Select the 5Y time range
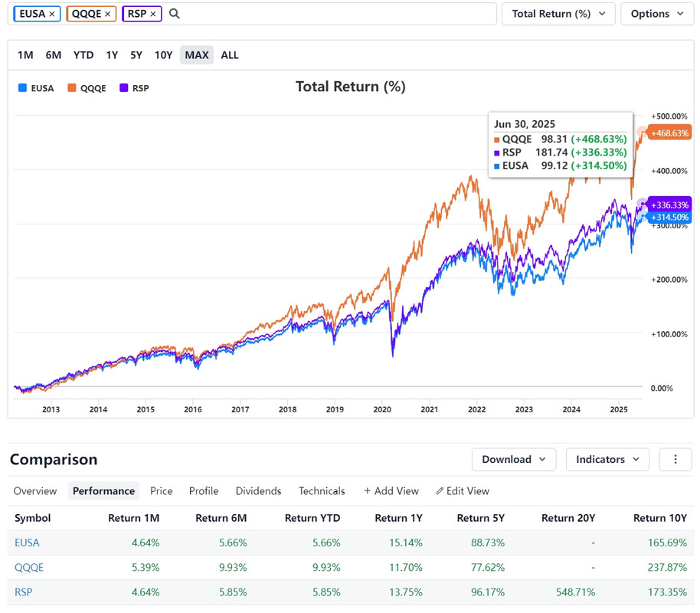The height and width of the screenshot is (613, 700). point(136,55)
